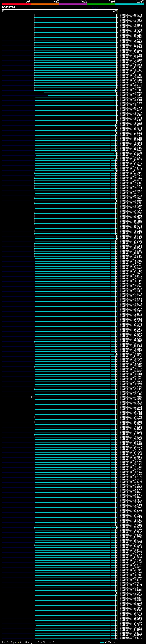Click the alignment bar for UniRef100_C9VWR2

click(80, 93)
